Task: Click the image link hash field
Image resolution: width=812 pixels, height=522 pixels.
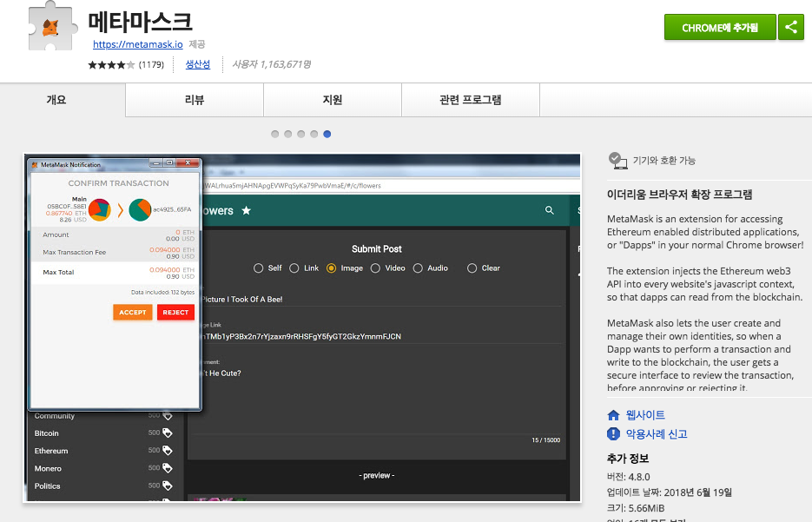Action: pos(381,337)
